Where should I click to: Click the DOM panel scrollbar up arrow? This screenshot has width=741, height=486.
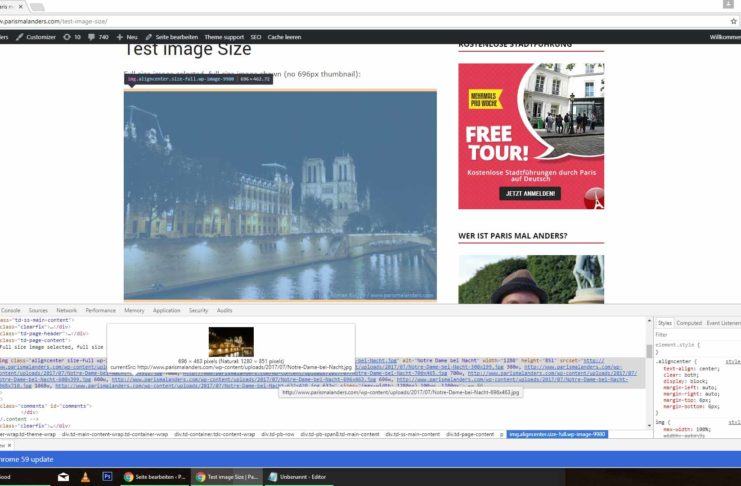[649, 321]
